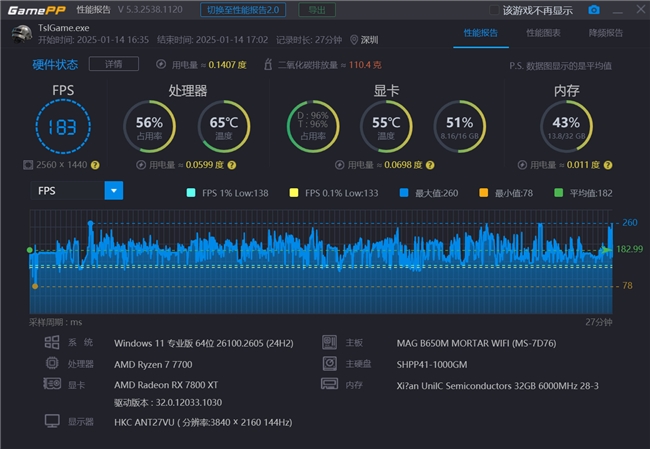Click the PUBG game avatar icon

22,34
